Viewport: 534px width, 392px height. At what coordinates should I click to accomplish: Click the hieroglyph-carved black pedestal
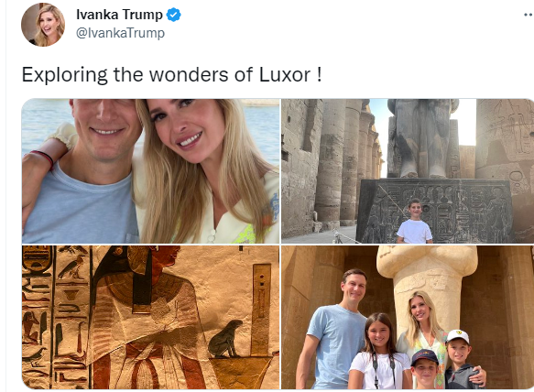click(x=435, y=211)
